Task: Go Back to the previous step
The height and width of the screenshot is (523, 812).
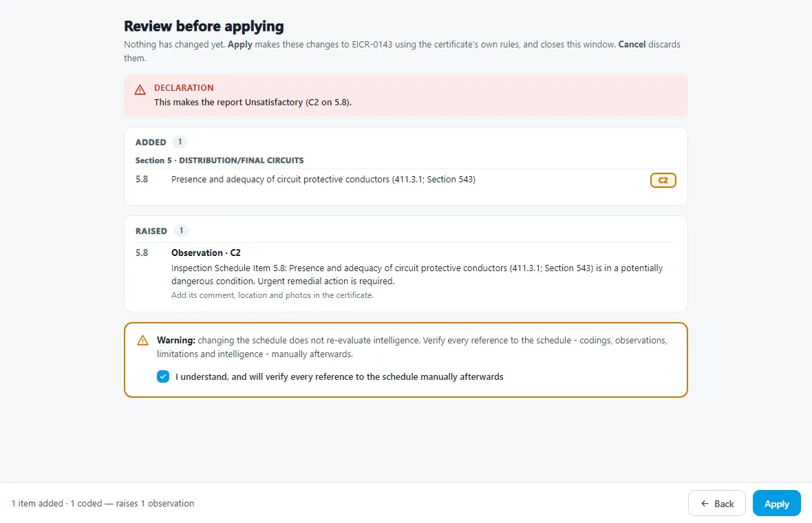Action: click(x=717, y=503)
